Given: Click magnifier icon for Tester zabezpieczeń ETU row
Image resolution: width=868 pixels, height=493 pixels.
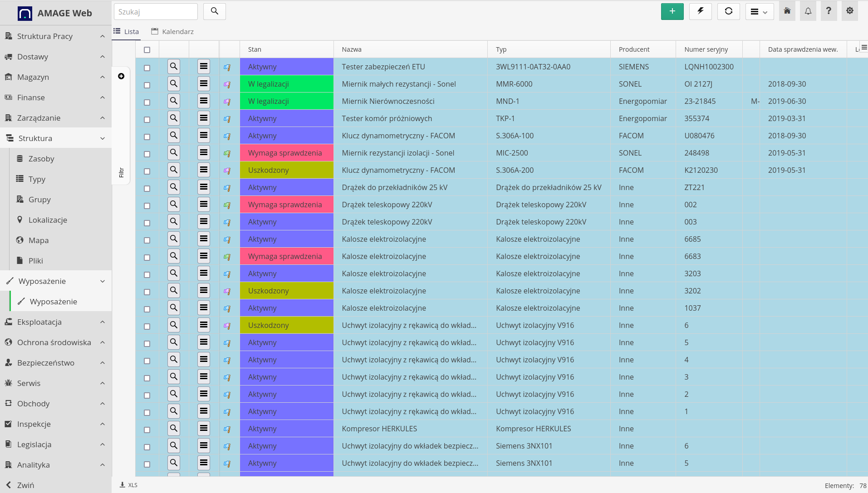Looking at the screenshot, I should click(x=174, y=67).
